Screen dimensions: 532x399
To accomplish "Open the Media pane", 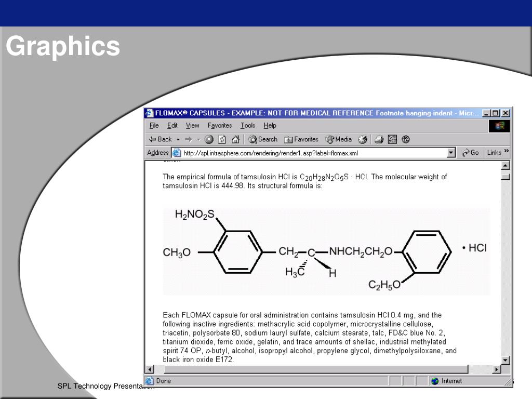I will (338, 139).
